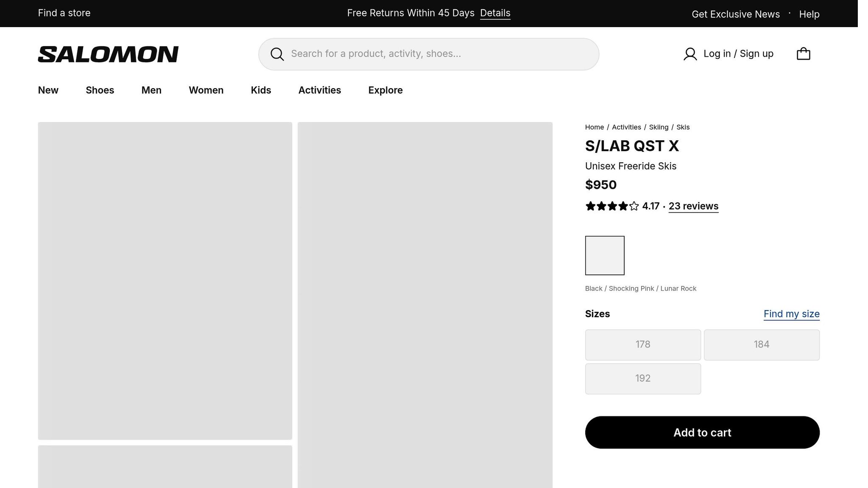This screenshot has width=868, height=488.
Task: Open the shopping bag cart icon
Action: (803, 54)
